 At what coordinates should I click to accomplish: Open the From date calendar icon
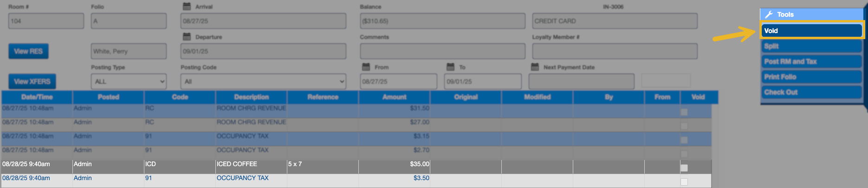(366, 67)
